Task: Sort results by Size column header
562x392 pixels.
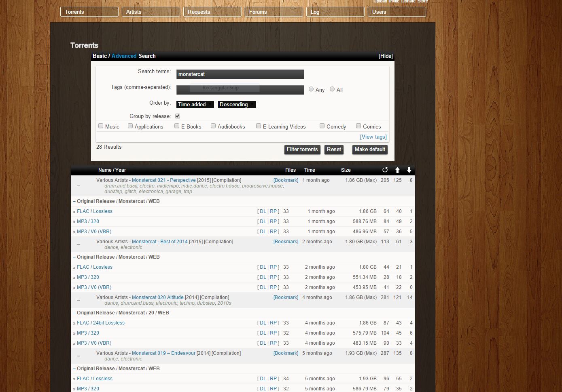Action: coord(346,170)
